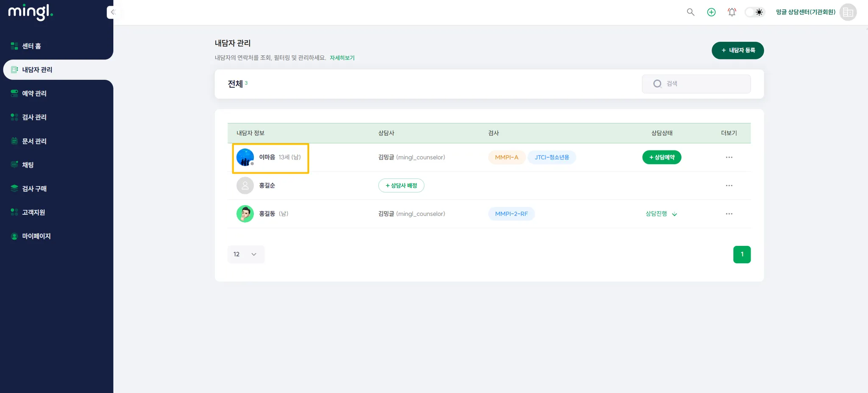Open 홍길순's default avatar
The image size is (868, 393).
point(245,186)
